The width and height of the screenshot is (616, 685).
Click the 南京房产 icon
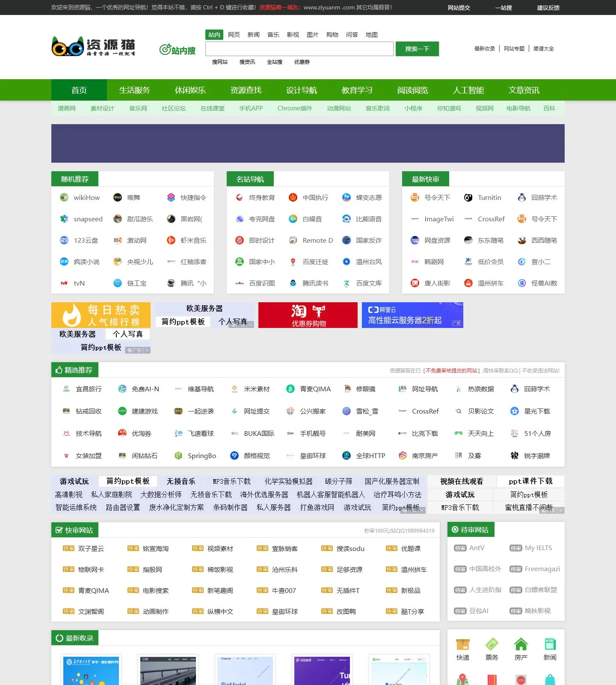pyautogui.click(x=403, y=456)
